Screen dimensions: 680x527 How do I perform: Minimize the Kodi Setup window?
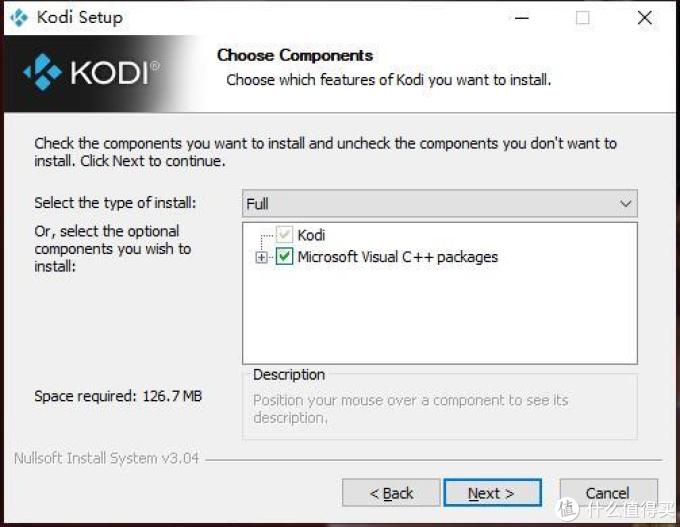click(522, 18)
